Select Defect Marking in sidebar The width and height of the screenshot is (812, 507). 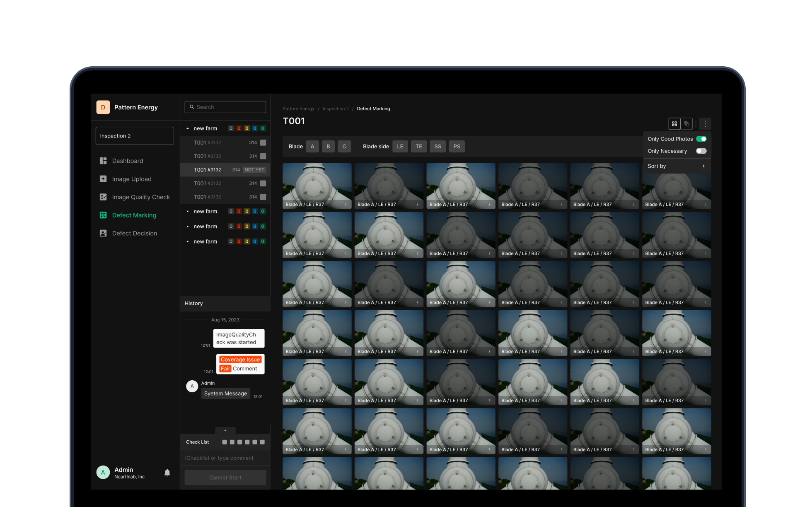tap(134, 215)
